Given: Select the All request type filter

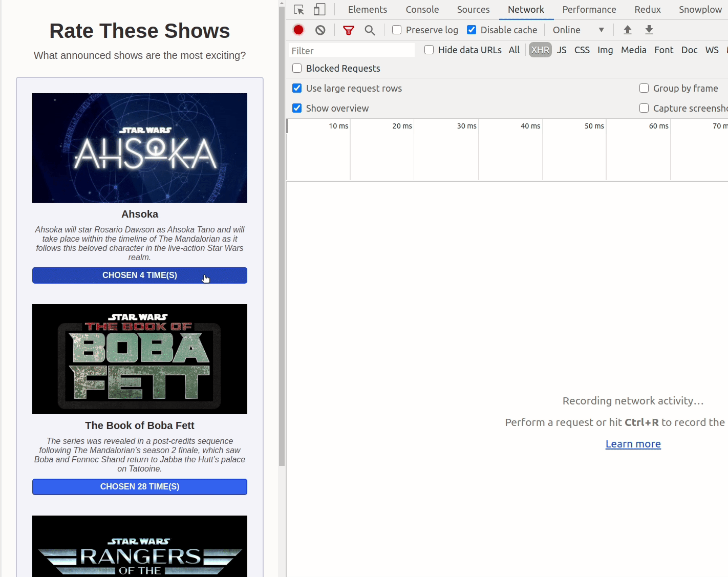Looking at the screenshot, I should [x=514, y=50].
